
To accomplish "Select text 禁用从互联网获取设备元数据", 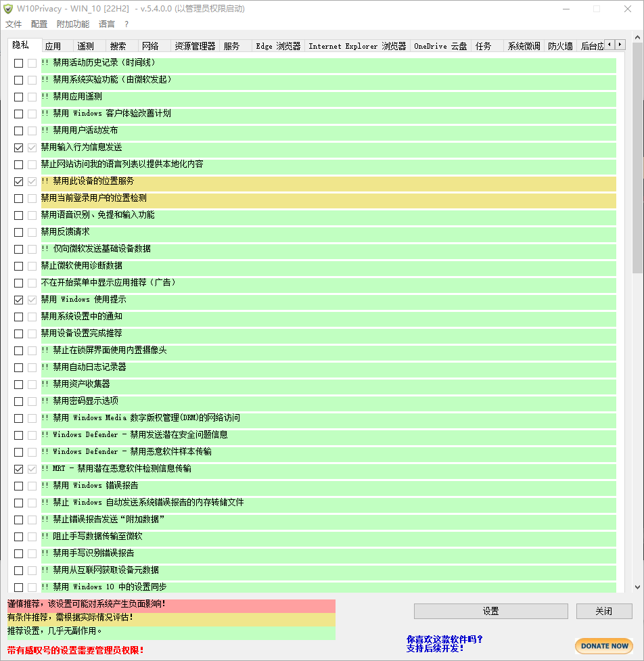I will [x=106, y=570].
